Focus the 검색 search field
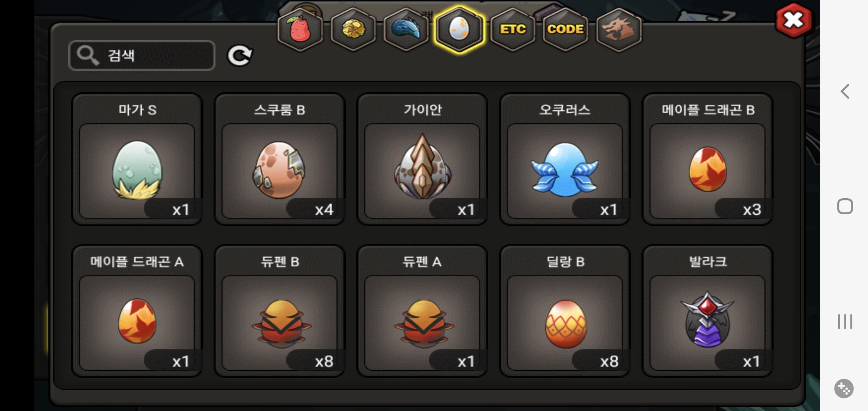 [x=142, y=56]
